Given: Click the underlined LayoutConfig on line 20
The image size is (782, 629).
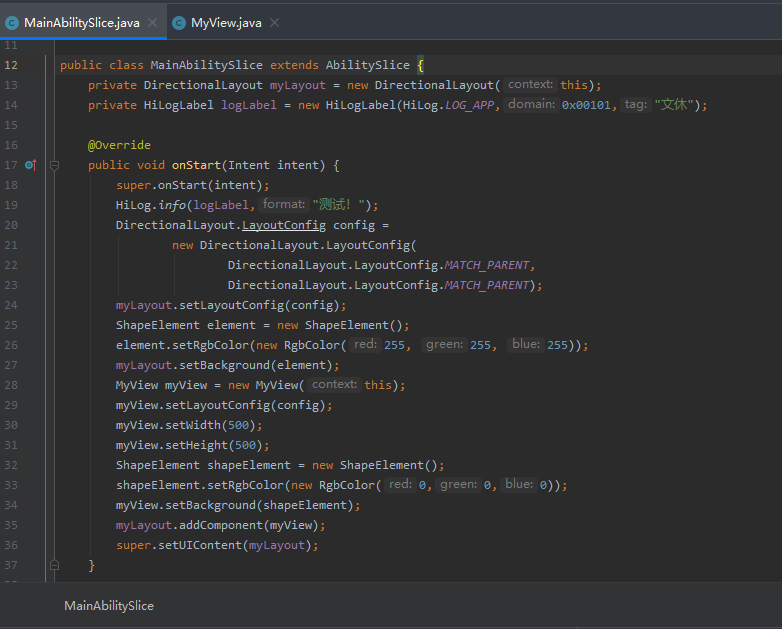Looking at the screenshot, I should tap(284, 225).
